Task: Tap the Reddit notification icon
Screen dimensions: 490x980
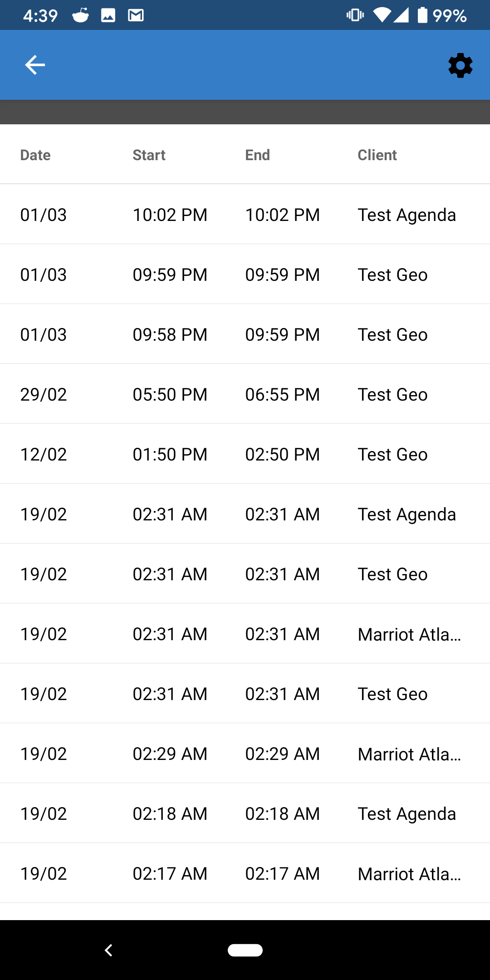Action: pos(81,15)
